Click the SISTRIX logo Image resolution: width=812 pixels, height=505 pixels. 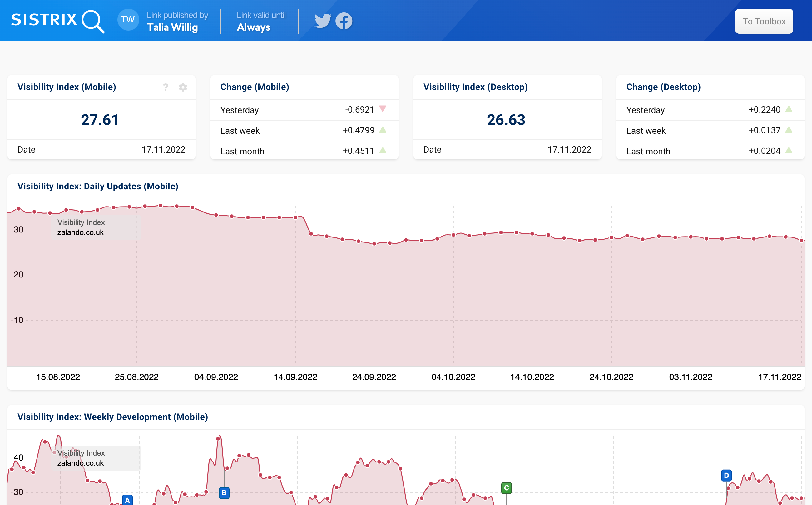click(x=58, y=21)
